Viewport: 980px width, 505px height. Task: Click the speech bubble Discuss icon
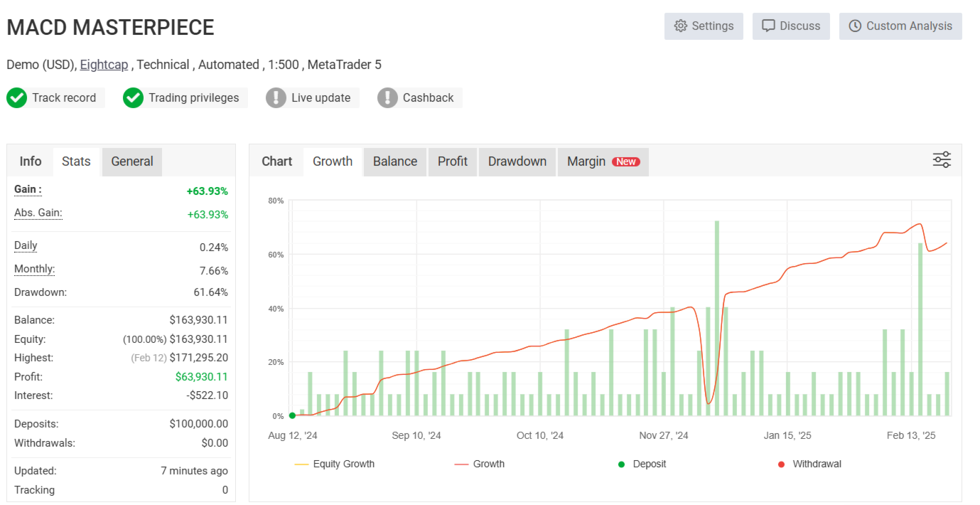[768, 26]
